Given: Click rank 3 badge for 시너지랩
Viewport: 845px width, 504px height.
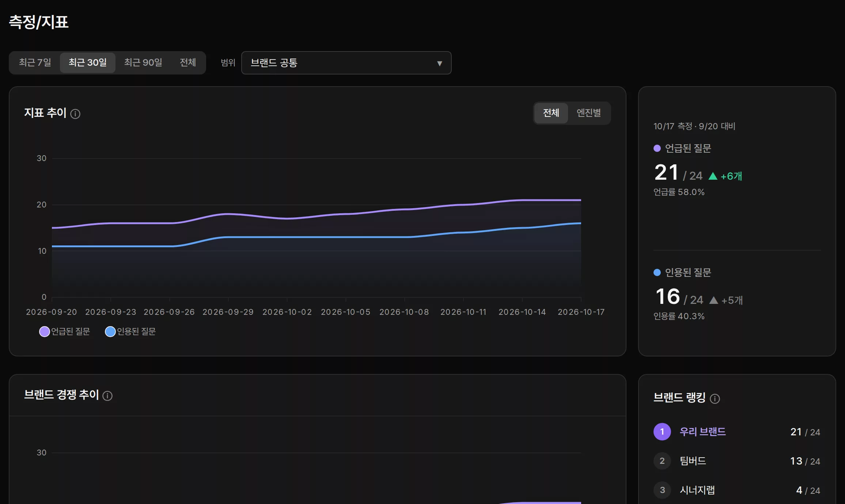Looking at the screenshot, I should click(662, 490).
